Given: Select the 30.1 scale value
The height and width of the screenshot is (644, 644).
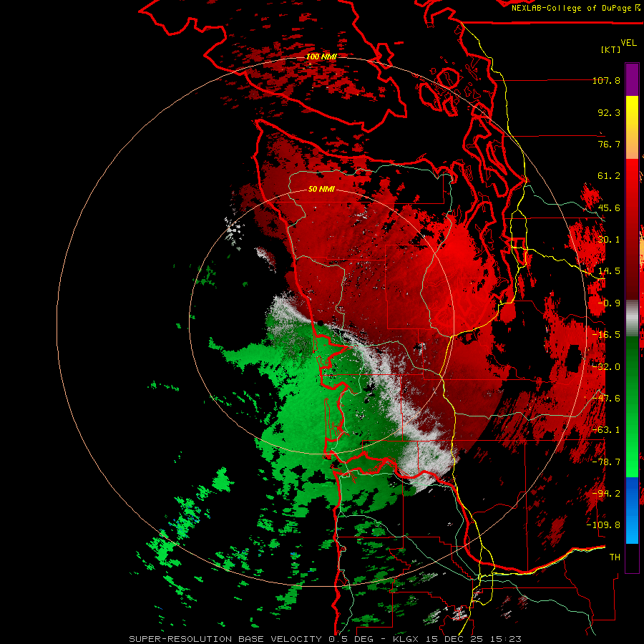Looking at the screenshot, I should (609, 240).
